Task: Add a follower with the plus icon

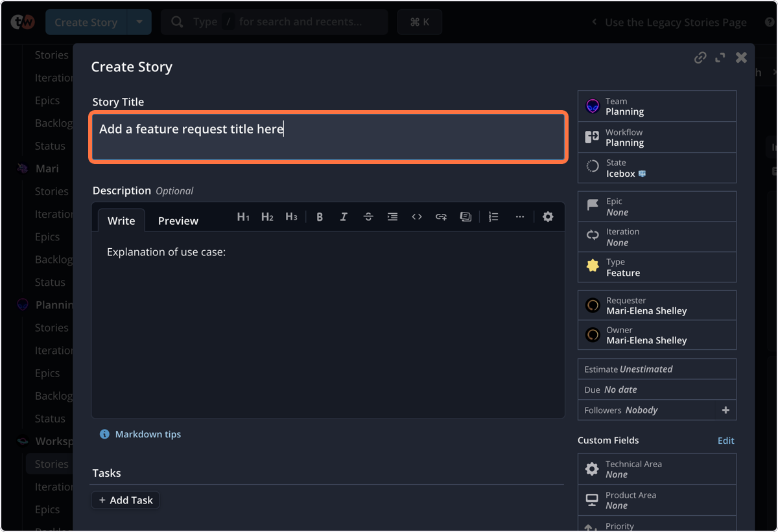Action: [725, 410]
